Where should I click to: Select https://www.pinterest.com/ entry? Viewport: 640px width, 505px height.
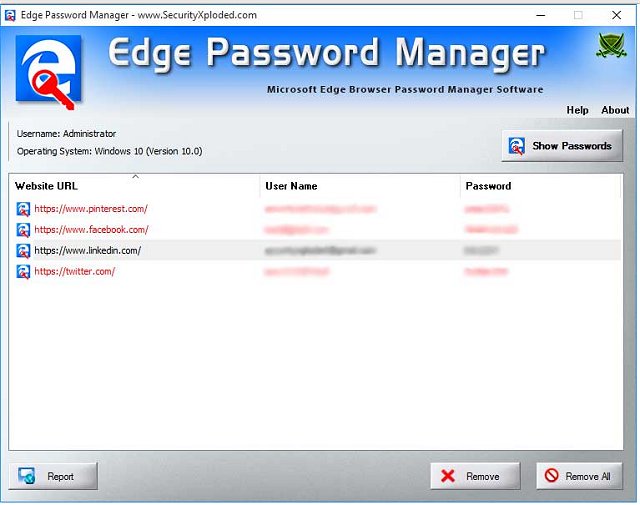click(91, 209)
